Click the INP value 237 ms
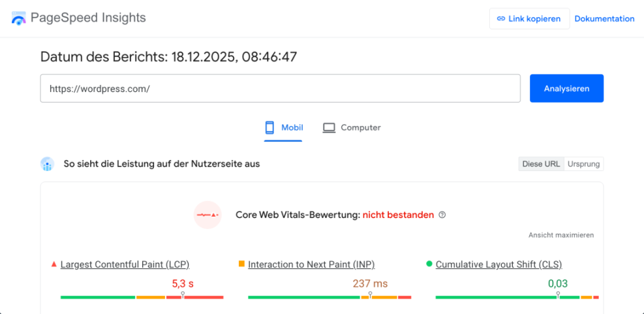This screenshot has height=314, width=644. [x=370, y=283]
